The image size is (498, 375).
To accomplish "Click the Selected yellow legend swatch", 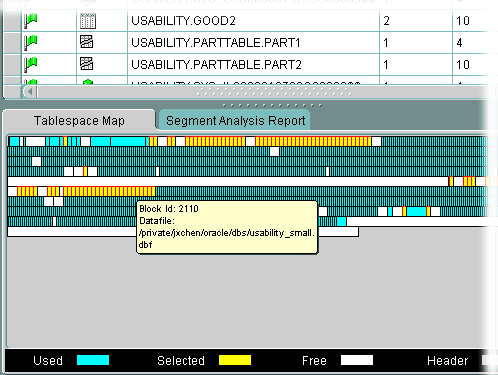I will click(x=235, y=360).
